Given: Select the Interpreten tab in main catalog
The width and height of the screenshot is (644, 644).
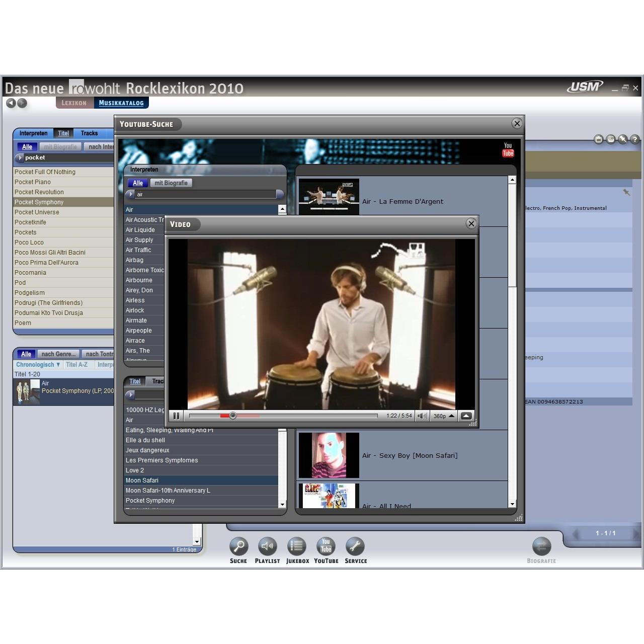Looking at the screenshot, I should coord(33,133).
